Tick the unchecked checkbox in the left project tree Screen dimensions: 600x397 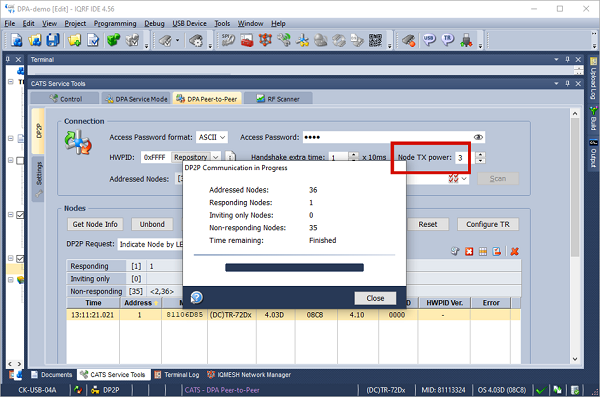click(x=20, y=160)
